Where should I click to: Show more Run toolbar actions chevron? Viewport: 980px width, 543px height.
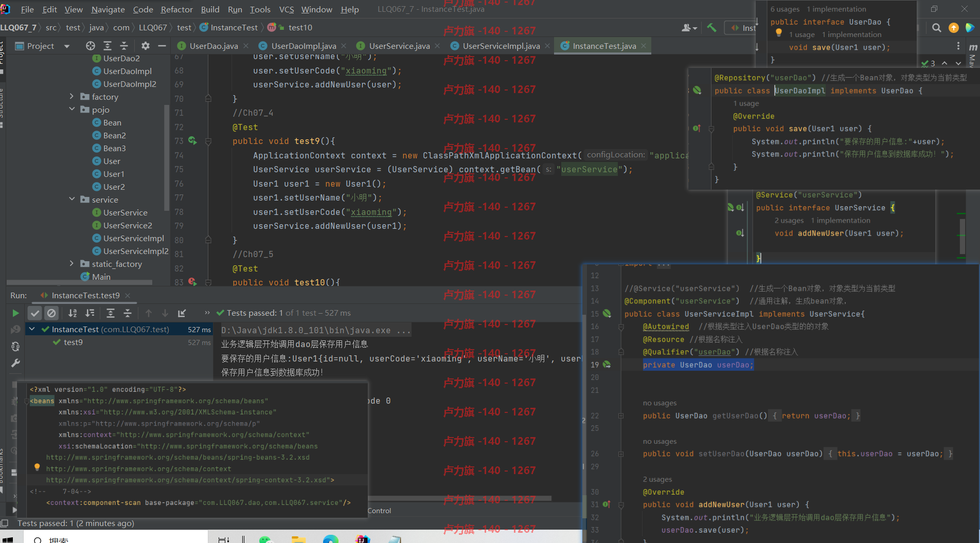pyautogui.click(x=207, y=313)
